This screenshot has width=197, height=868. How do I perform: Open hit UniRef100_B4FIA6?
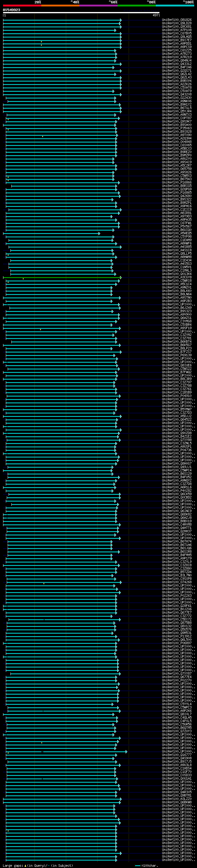177,67
